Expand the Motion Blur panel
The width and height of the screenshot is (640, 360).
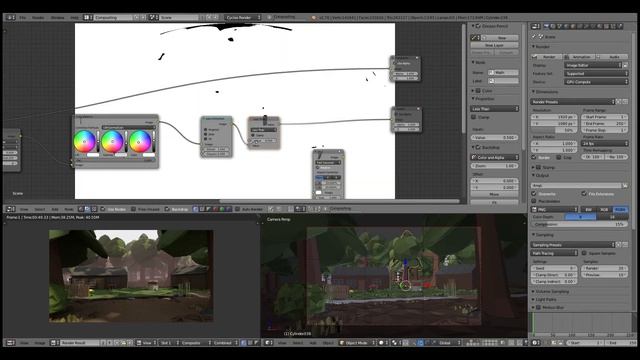533,307
